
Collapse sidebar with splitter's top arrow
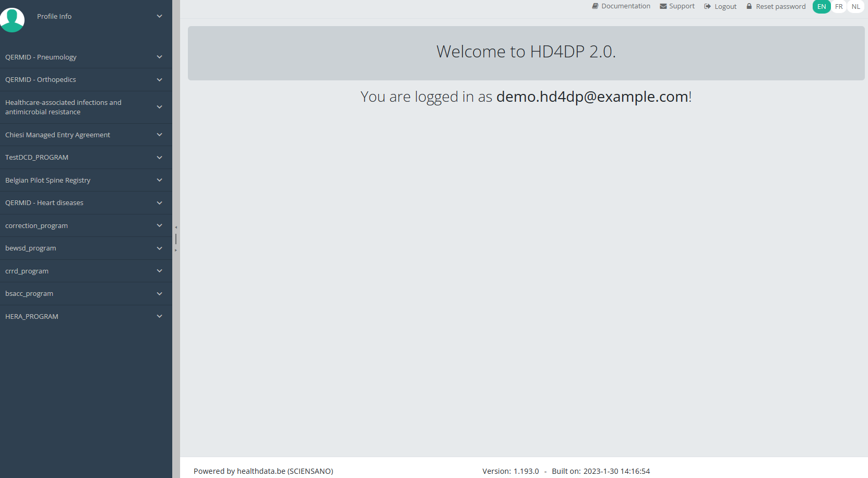point(176,228)
